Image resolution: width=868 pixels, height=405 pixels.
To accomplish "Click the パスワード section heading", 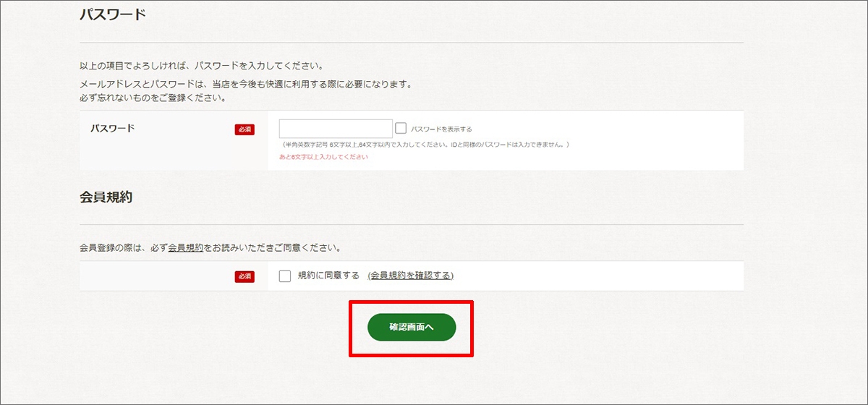I will click(x=113, y=14).
